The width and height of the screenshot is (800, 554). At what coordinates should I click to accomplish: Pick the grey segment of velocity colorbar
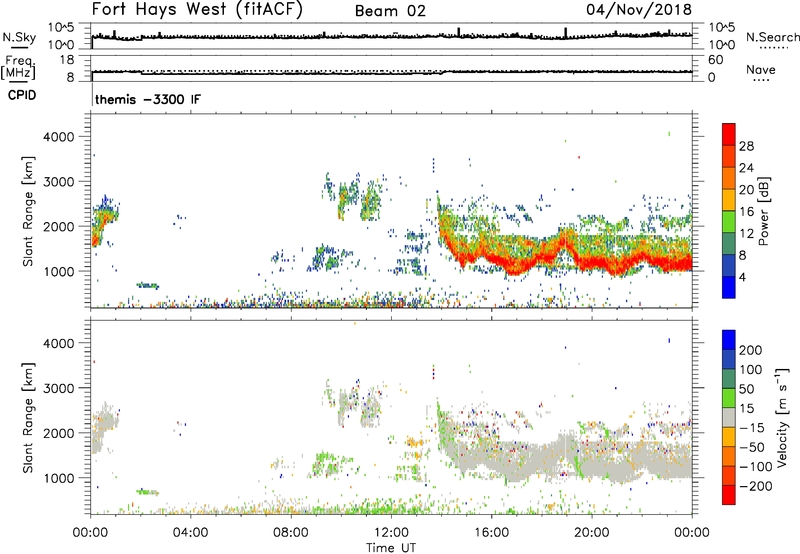coord(729,418)
